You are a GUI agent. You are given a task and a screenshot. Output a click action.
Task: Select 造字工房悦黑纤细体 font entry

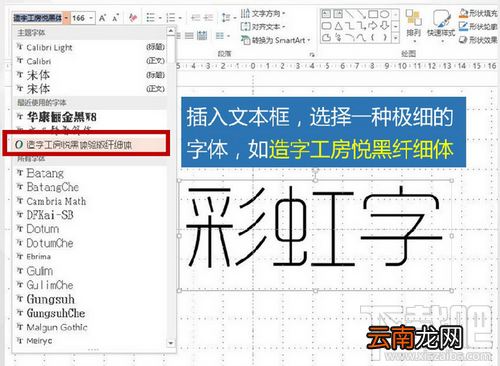(90, 144)
